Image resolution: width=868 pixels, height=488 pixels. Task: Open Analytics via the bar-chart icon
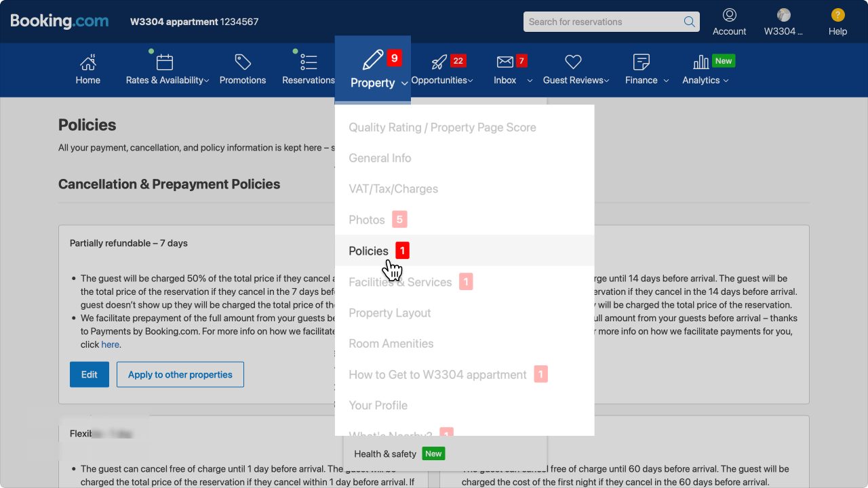pyautogui.click(x=701, y=61)
